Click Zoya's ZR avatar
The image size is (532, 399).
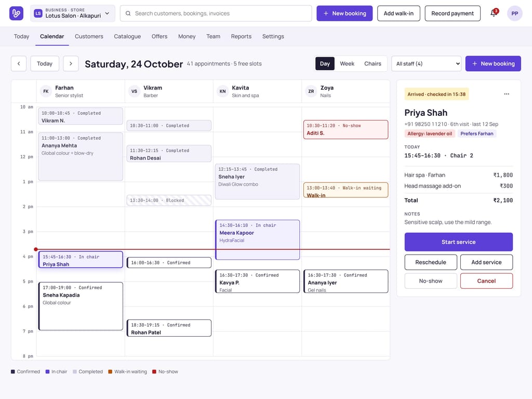pyautogui.click(x=311, y=91)
